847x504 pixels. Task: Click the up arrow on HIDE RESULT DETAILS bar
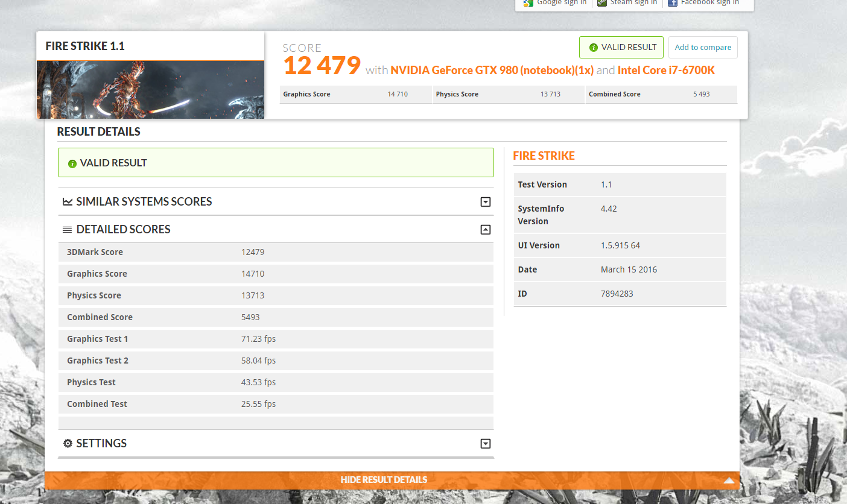[x=729, y=480]
